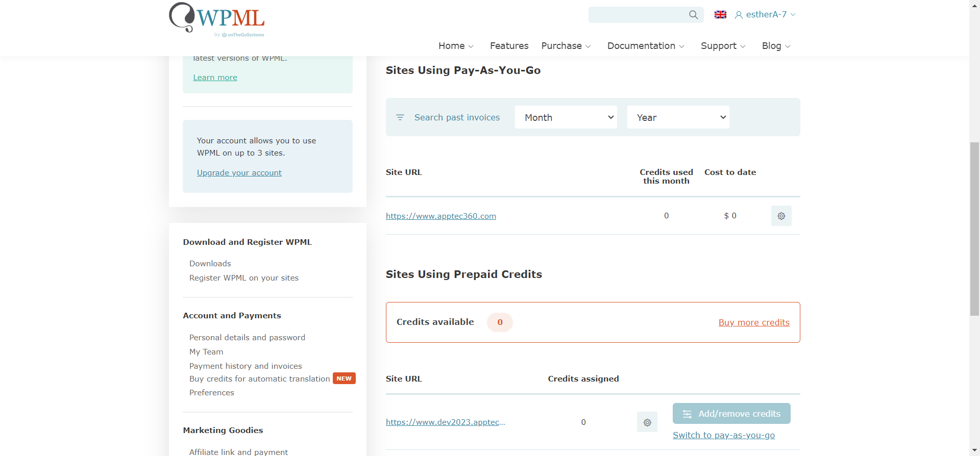Open the dev2023.apptec site link

pyautogui.click(x=446, y=422)
